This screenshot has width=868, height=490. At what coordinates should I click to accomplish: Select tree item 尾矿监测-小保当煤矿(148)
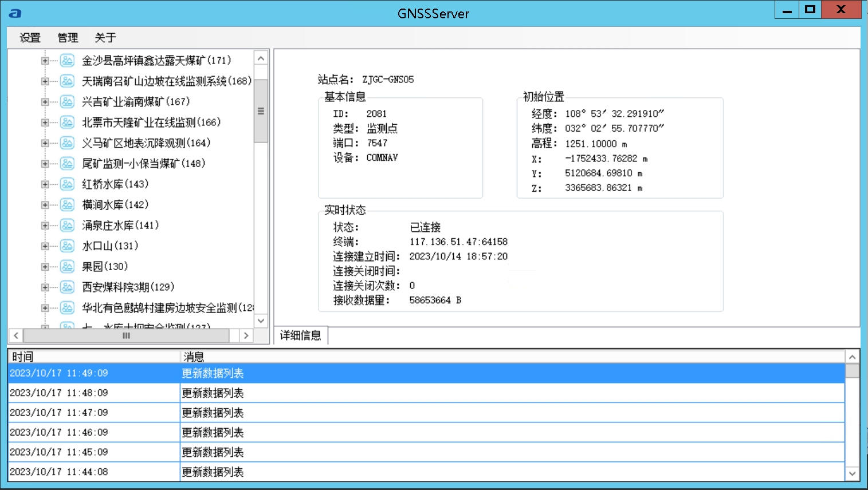tap(143, 163)
